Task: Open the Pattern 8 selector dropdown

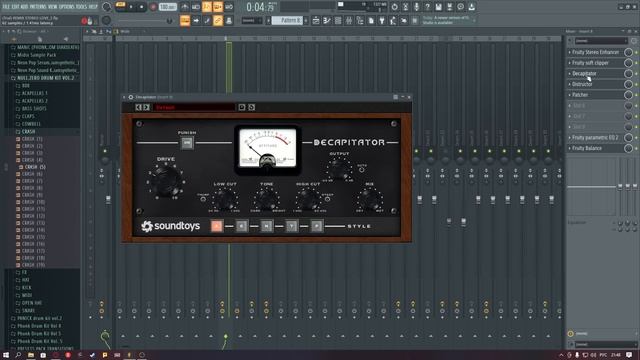Action: point(287,20)
